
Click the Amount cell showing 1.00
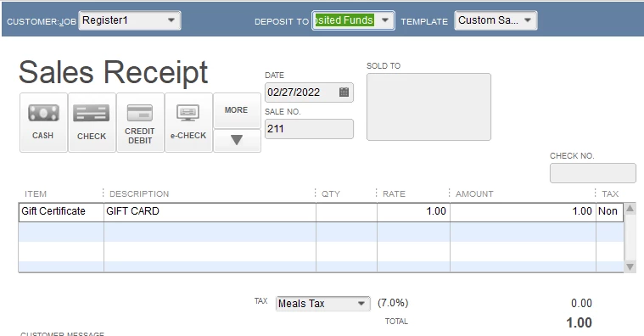523,211
